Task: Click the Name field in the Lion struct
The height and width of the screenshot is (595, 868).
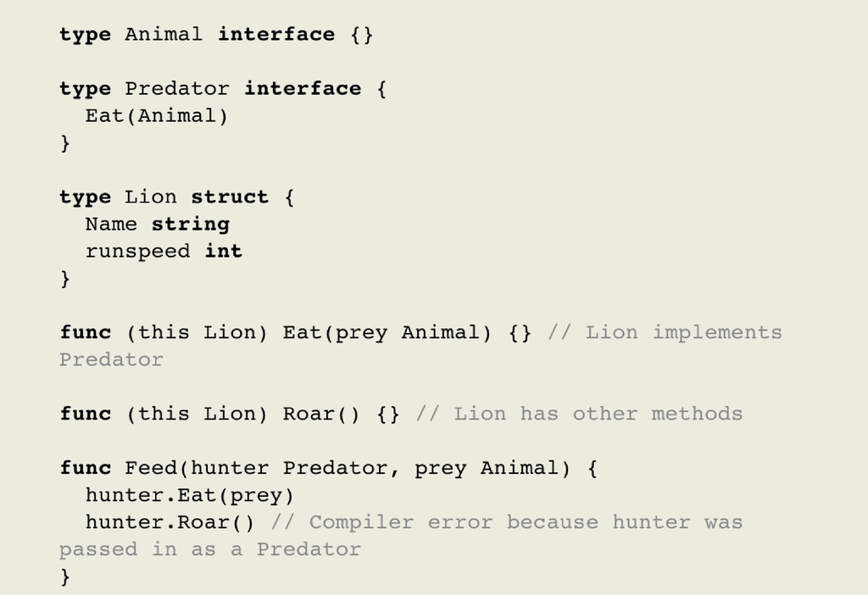Action: [x=110, y=225]
